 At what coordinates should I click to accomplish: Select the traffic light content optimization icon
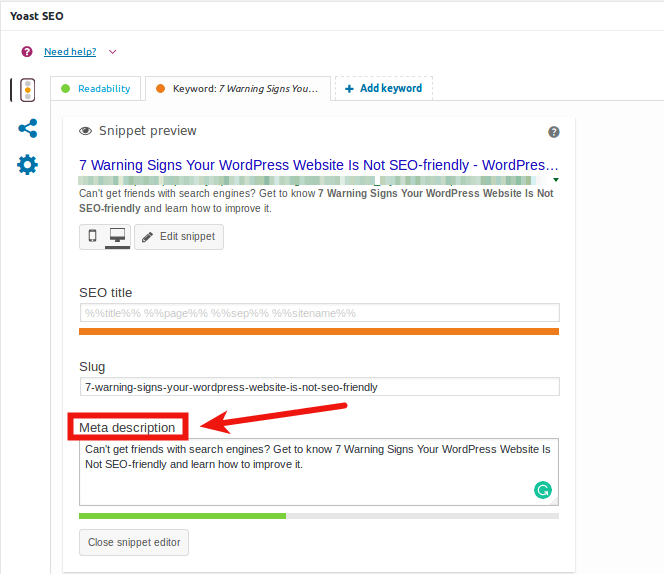pos(28,90)
